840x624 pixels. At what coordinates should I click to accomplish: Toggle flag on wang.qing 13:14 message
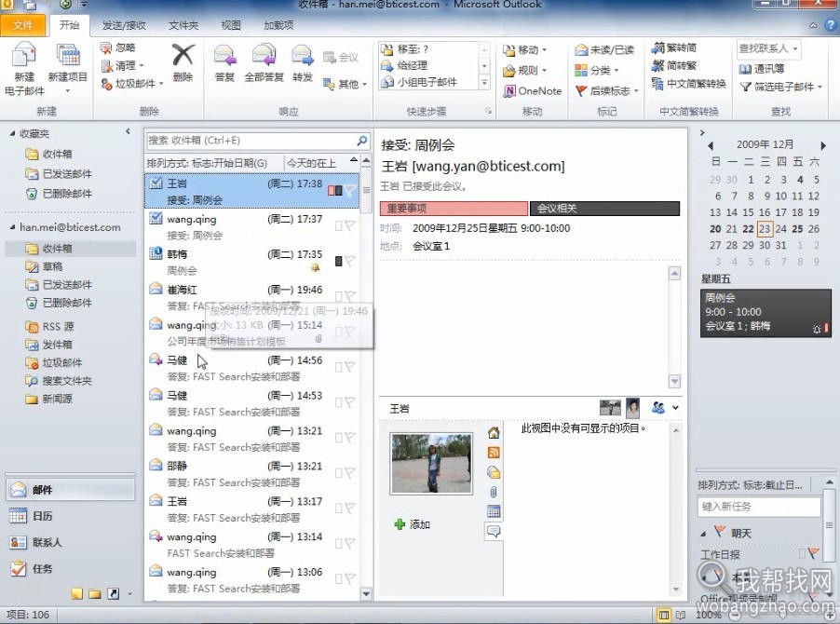[350, 544]
